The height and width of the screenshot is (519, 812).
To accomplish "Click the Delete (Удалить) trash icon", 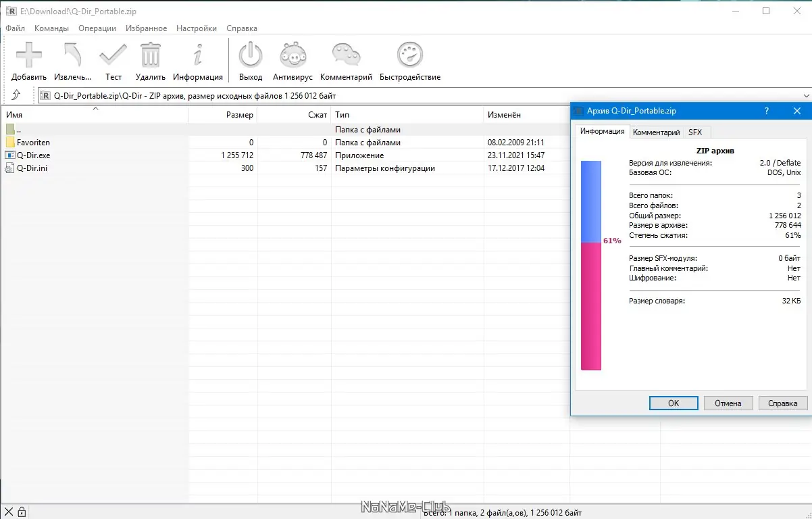I will pos(151,55).
